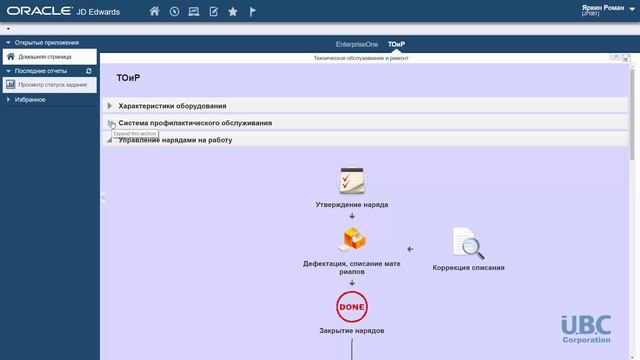640x360 pixels.
Task: Click the Утверждение наряда label
Action: tap(352, 204)
